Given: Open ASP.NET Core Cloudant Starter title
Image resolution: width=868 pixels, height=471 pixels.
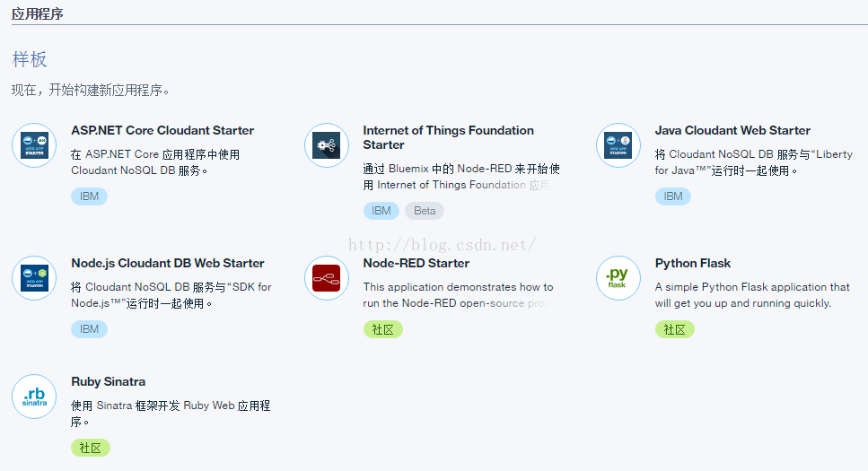Looking at the screenshot, I should click(x=162, y=131).
